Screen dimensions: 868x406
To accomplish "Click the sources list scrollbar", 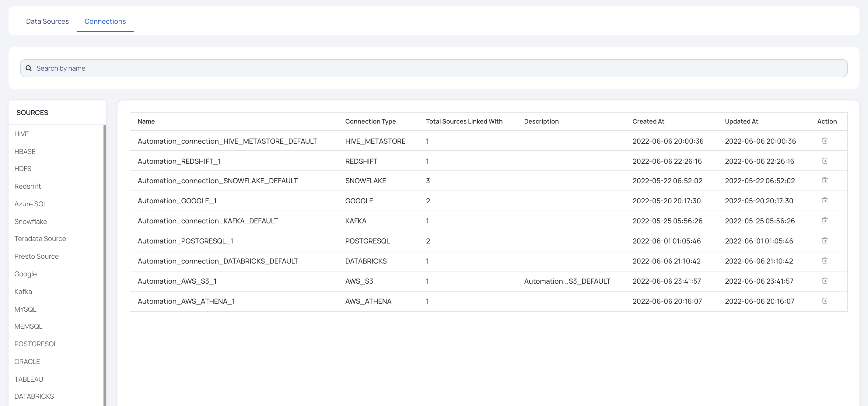I will pyautogui.click(x=104, y=263).
